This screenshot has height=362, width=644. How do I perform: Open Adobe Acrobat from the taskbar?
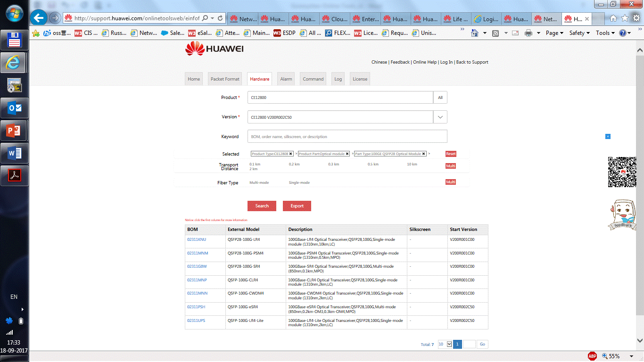pyautogui.click(x=14, y=176)
